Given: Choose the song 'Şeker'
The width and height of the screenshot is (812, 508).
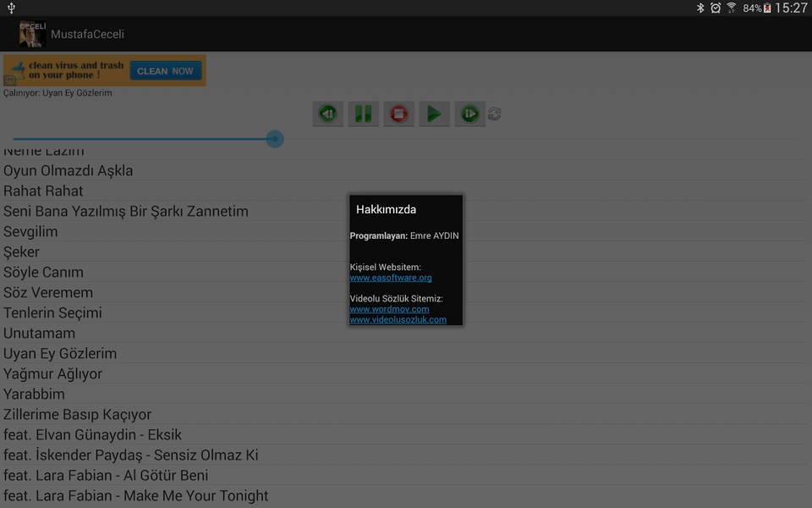Looking at the screenshot, I should (406, 252).
